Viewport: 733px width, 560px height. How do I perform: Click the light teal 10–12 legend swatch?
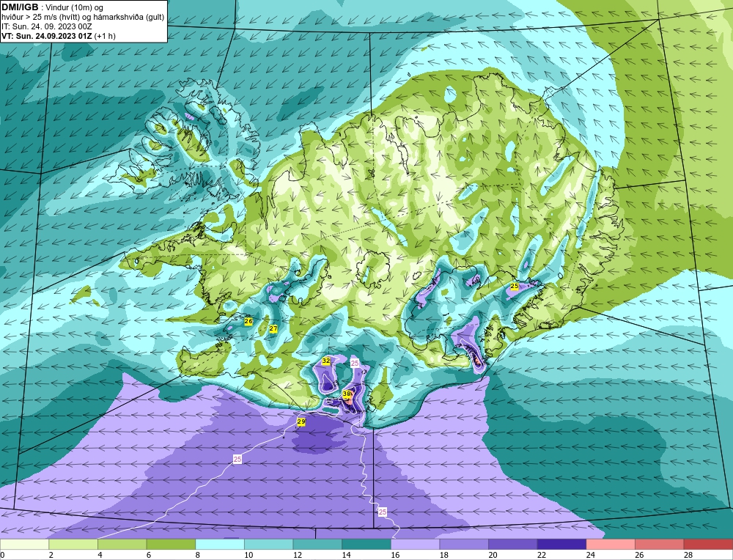coord(269,545)
